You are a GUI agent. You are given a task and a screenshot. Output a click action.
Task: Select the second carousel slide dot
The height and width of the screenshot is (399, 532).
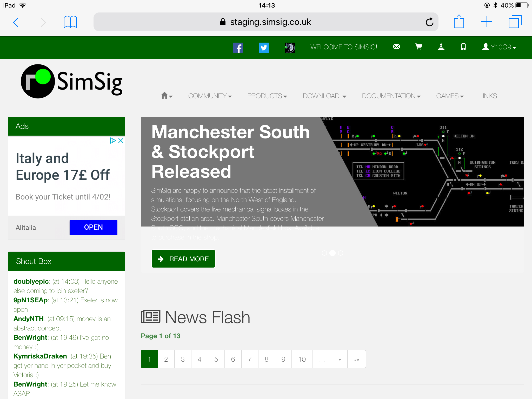[332, 253]
